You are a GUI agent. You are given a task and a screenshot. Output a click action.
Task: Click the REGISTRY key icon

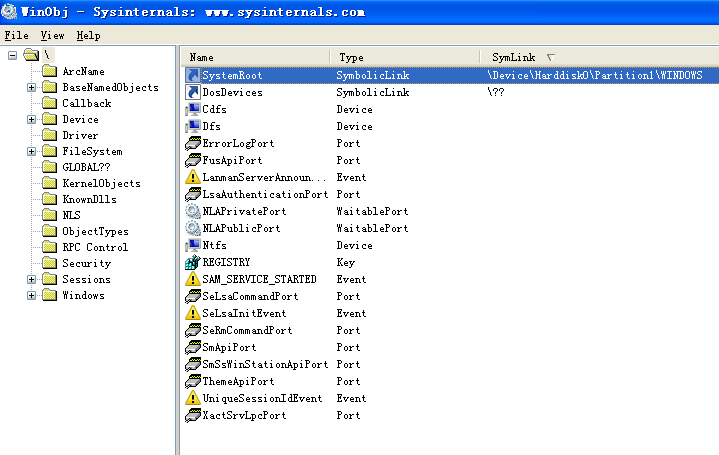pyautogui.click(x=193, y=262)
